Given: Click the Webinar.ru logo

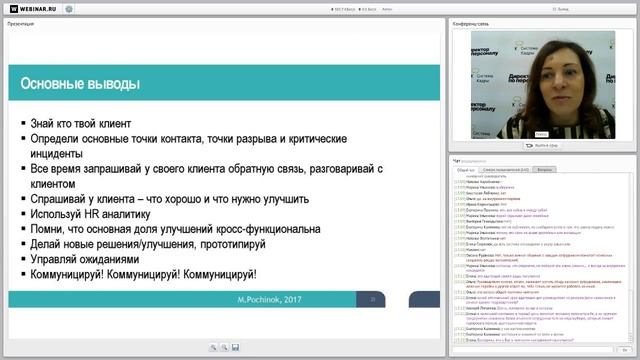Looking at the screenshot, I should (33, 9).
